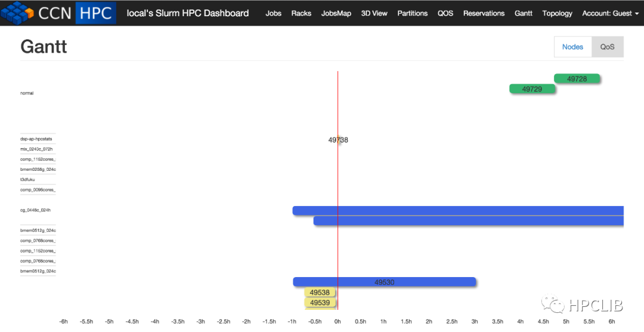Select green job bar 49728

click(x=577, y=79)
